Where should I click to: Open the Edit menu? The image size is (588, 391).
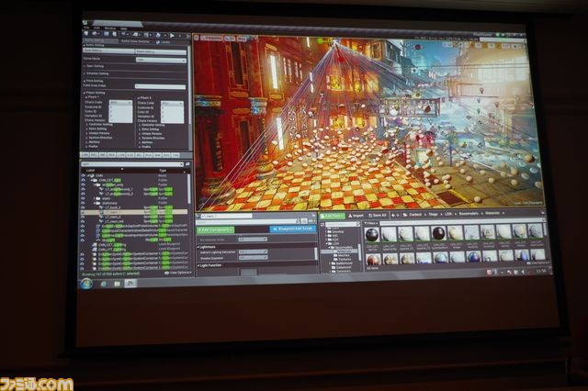96,28
